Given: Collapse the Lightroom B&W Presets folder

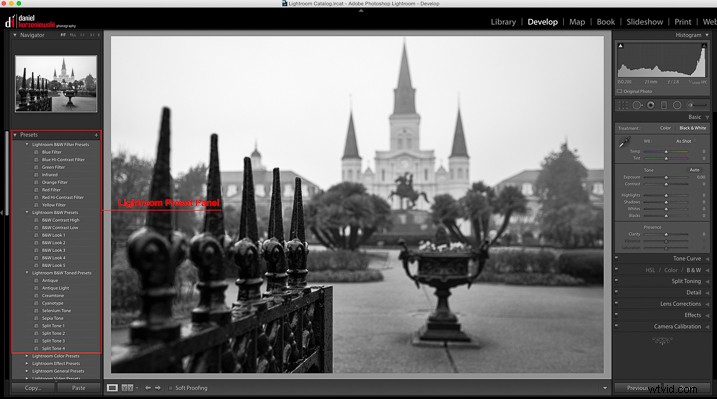Looking at the screenshot, I should click(x=27, y=212).
